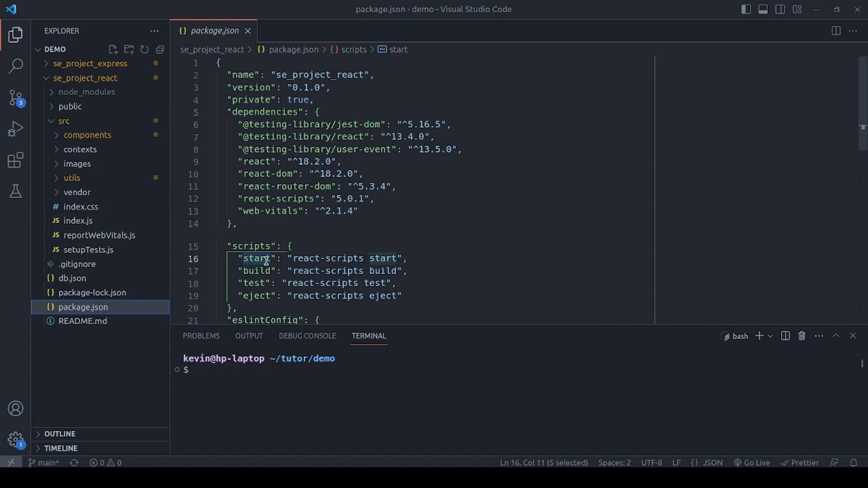Split the terminal panel
Screen dimensions: 868x488
click(x=785, y=336)
